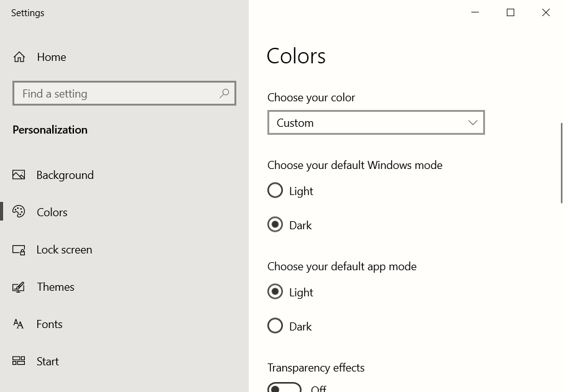
Task: Click in the Find a setting box
Action: click(124, 93)
